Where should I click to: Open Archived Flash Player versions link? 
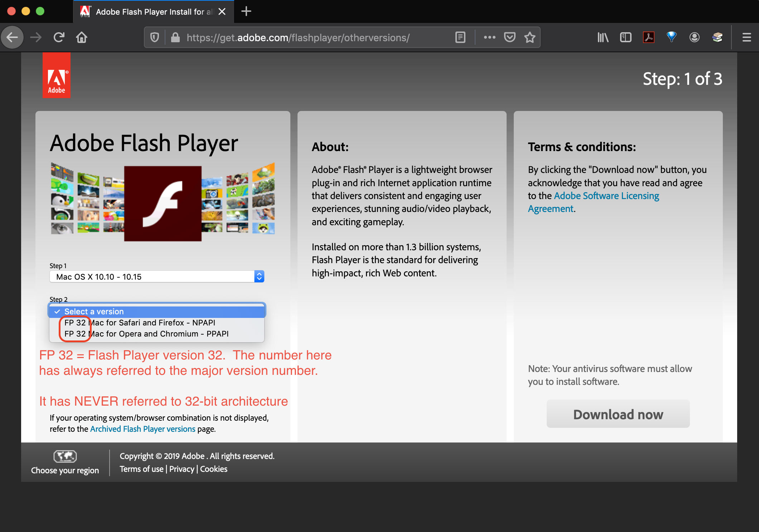(142, 429)
